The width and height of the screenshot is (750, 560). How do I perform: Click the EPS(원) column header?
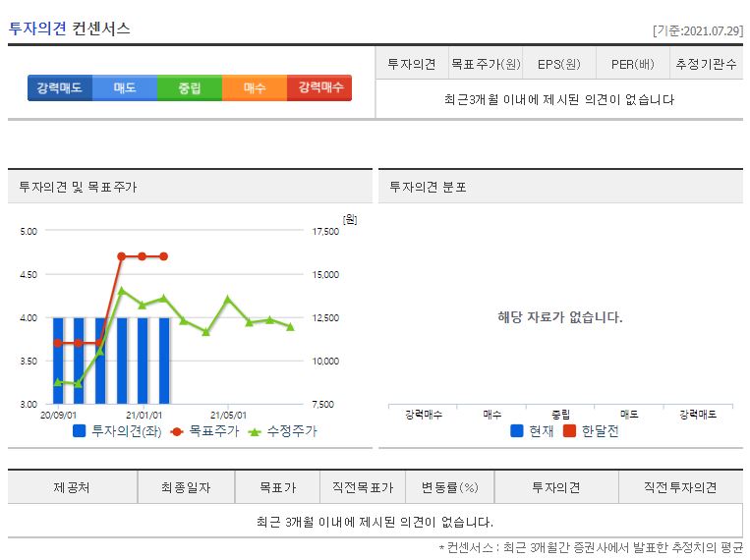(559, 64)
